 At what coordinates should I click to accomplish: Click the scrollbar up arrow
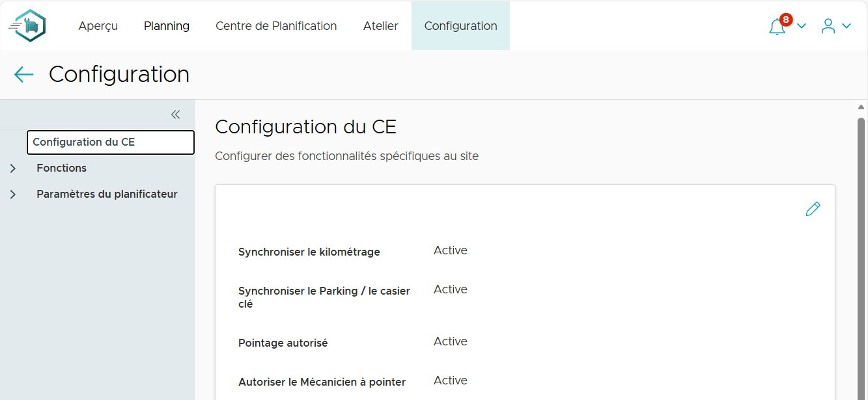pyautogui.click(x=861, y=107)
